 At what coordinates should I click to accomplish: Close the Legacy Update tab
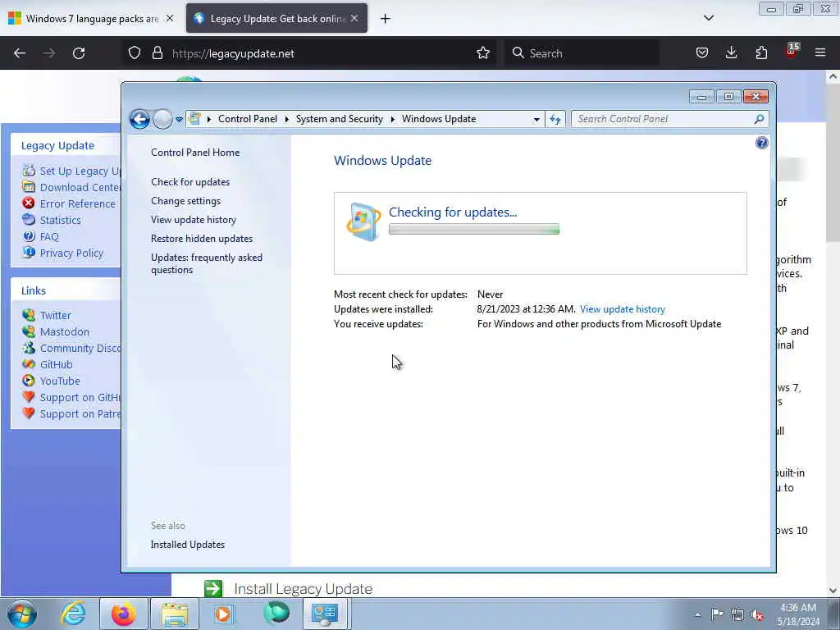[354, 18]
